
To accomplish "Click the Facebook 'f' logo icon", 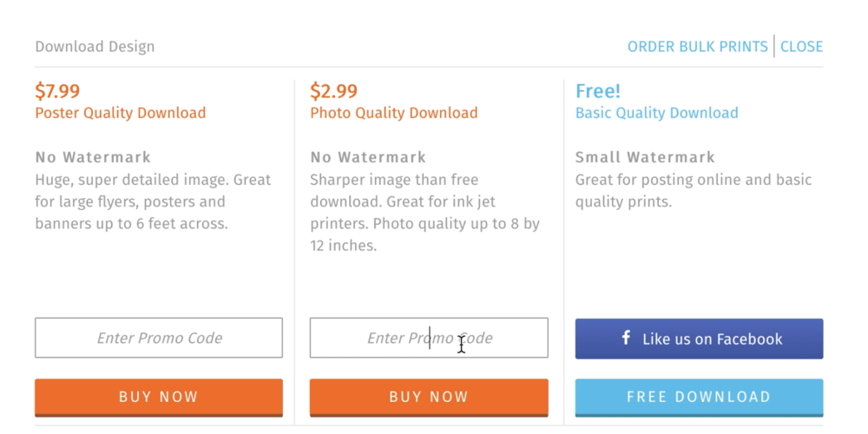I will point(626,338).
